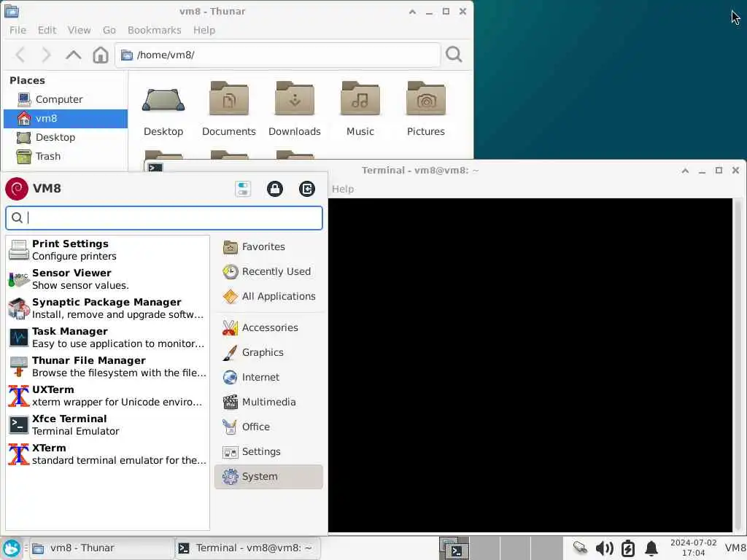
Task: Click the volume icon in the system tray
Action: pos(605,548)
